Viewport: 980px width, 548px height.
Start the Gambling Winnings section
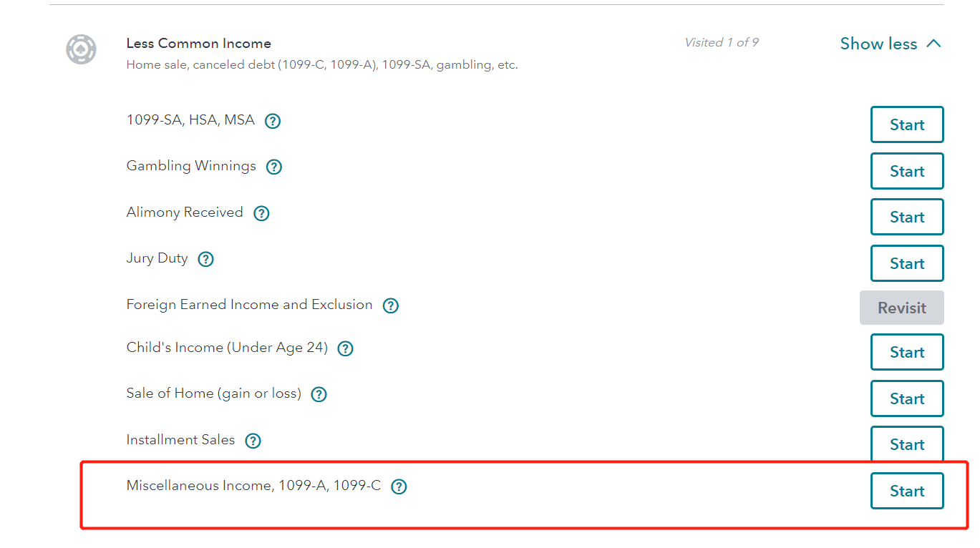point(906,171)
